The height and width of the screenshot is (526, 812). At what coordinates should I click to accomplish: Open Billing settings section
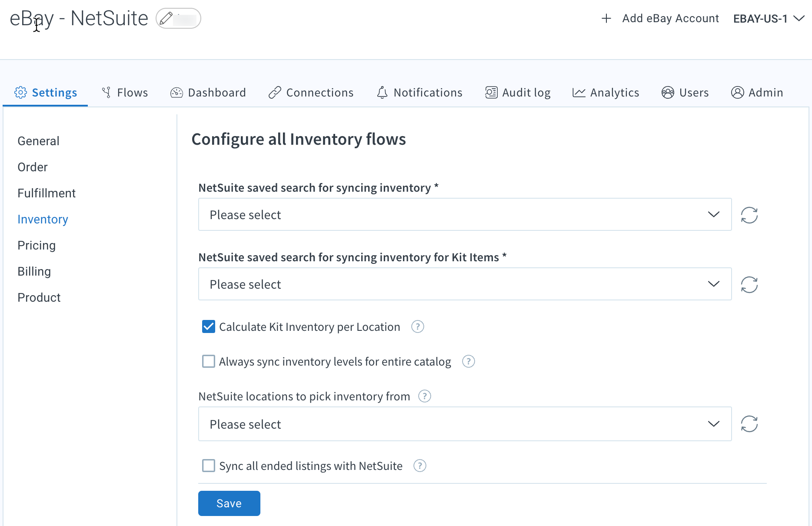(34, 271)
